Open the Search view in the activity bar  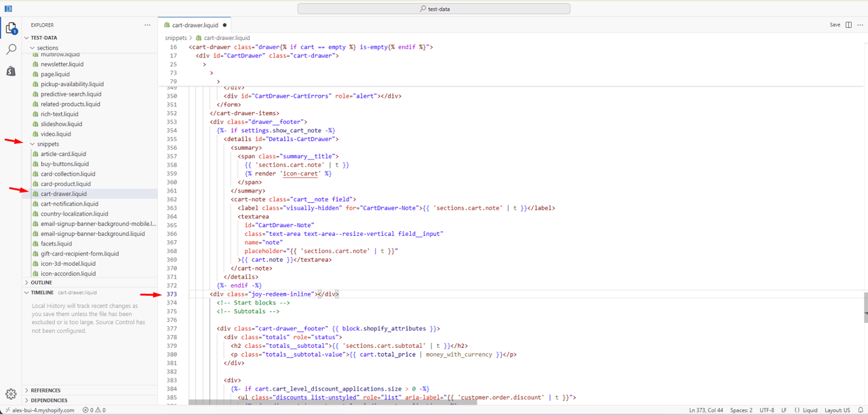(11, 50)
